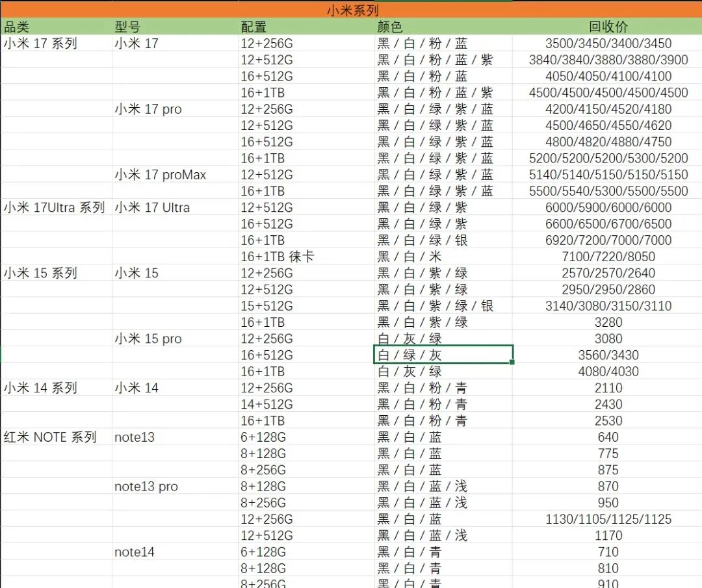
Task: Select price cell '2110'
Action: 608,388
